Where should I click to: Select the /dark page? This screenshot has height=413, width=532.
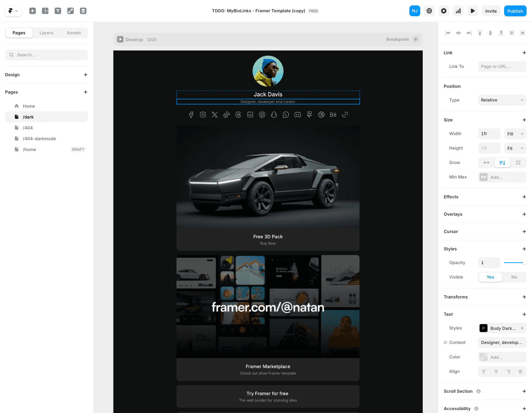(x=46, y=117)
